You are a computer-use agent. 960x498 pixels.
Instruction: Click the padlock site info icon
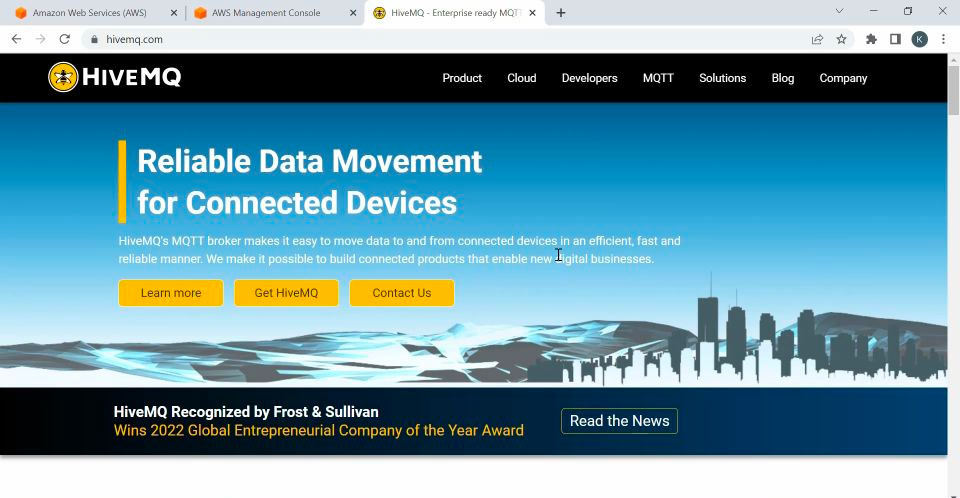pos(94,39)
